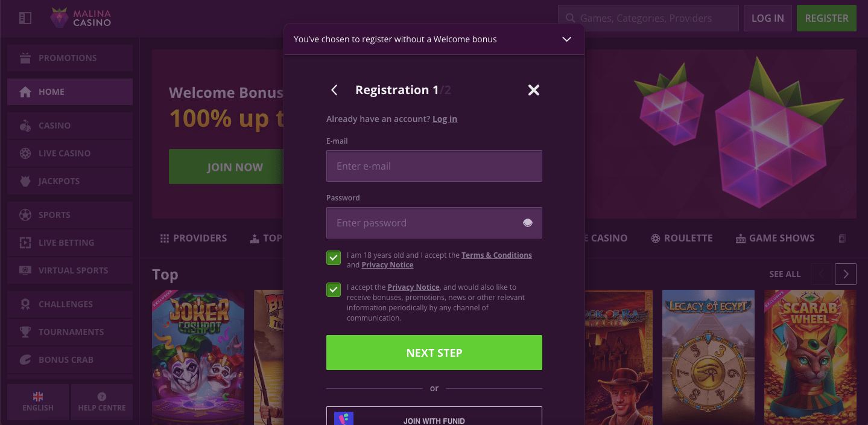Open Sports via its sidebar icon
This screenshot has width=868, height=425.
pyautogui.click(x=25, y=215)
